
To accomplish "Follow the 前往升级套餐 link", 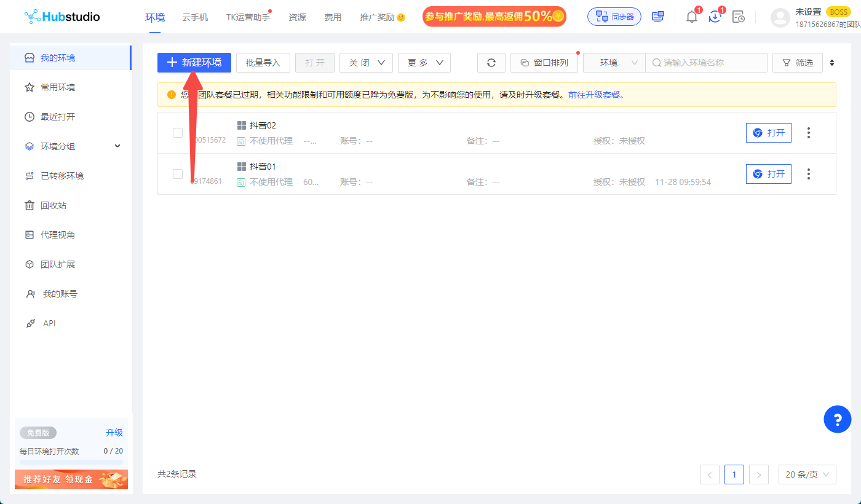I will (594, 95).
